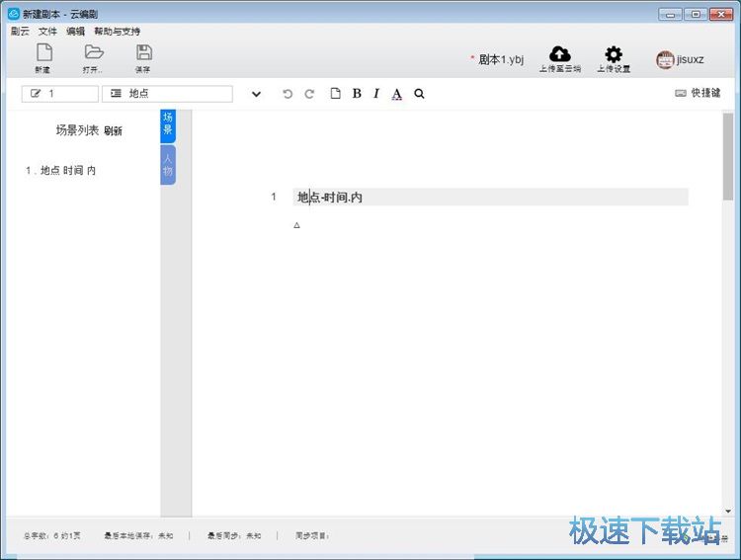Image resolution: width=741 pixels, height=560 pixels.
Task: Click the 剧本1.ybj file name label
Action: coord(501,59)
